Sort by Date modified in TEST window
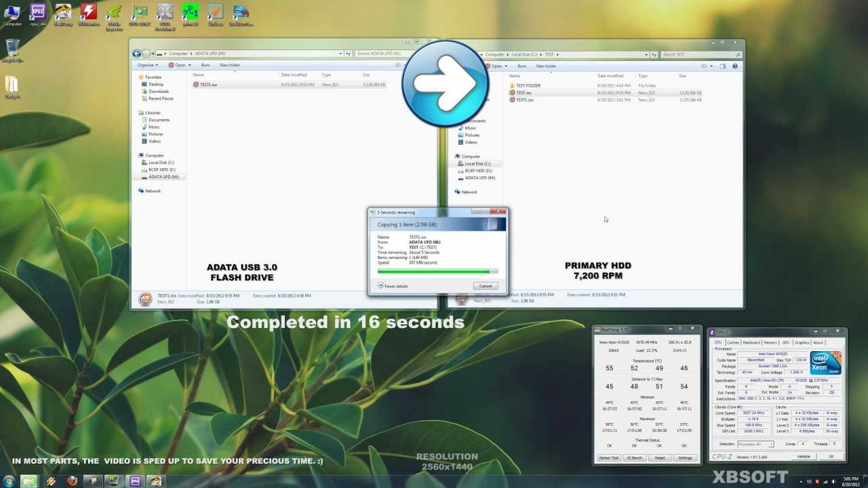 pyautogui.click(x=610, y=76)
